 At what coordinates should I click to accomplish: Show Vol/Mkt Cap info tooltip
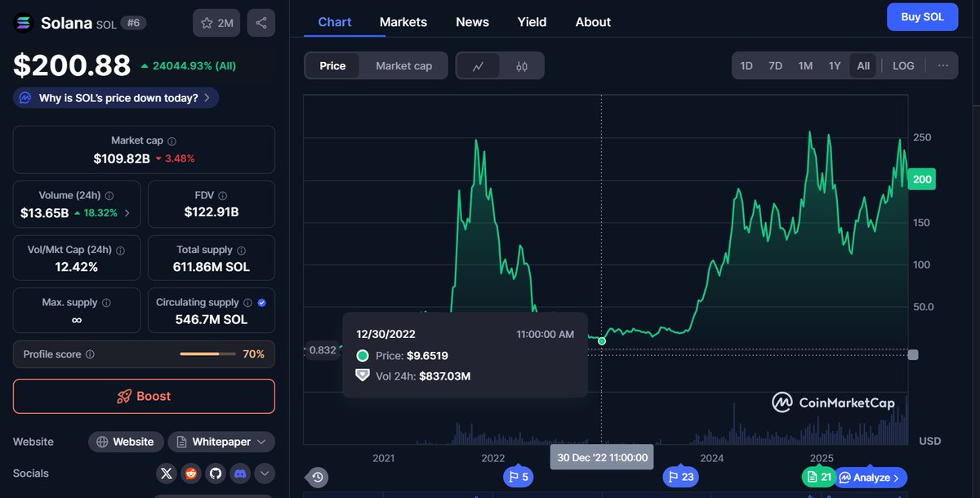pyautogui.click(x=120, y=251)
